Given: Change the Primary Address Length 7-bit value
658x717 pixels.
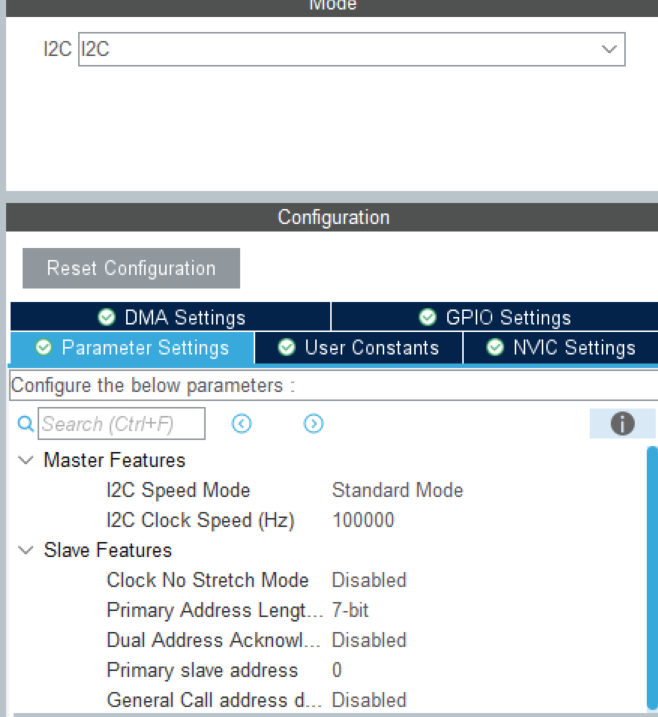Looking at the screenshot, I should (x=350, y=610).
